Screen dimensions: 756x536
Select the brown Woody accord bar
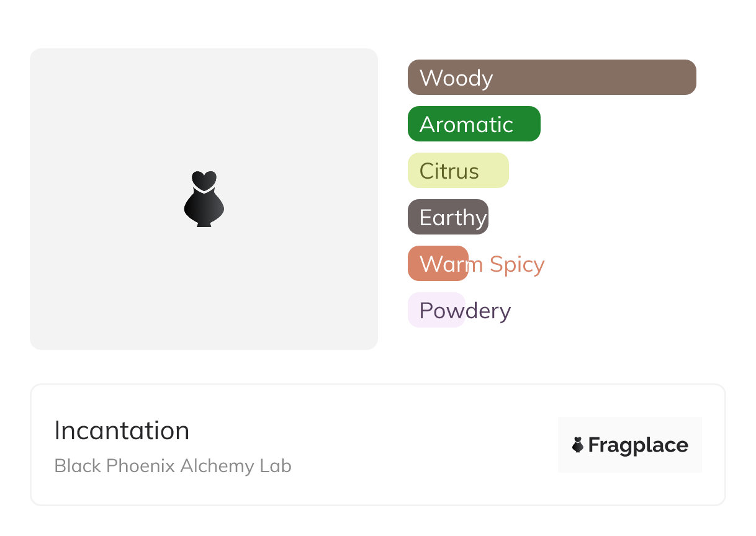[596, 78]
